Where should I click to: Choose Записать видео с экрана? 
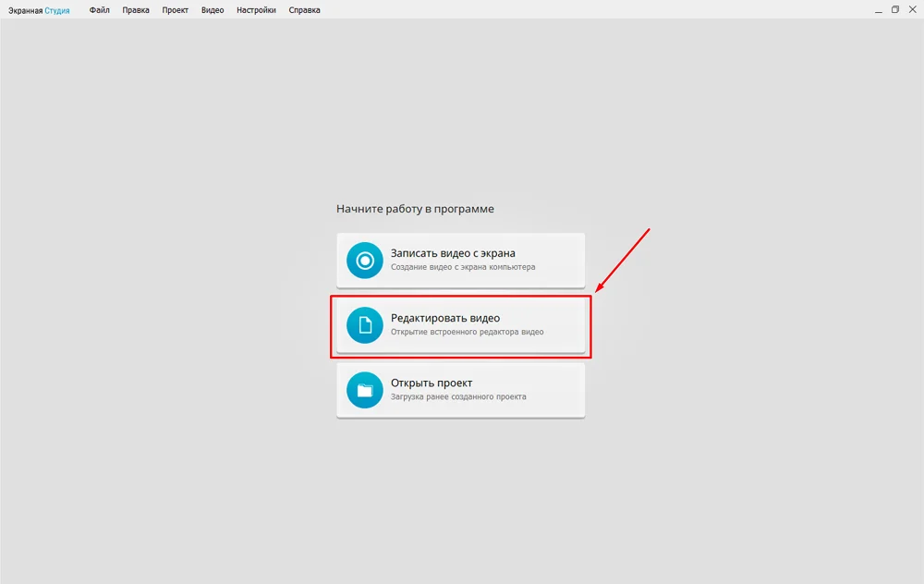(461, 261)
